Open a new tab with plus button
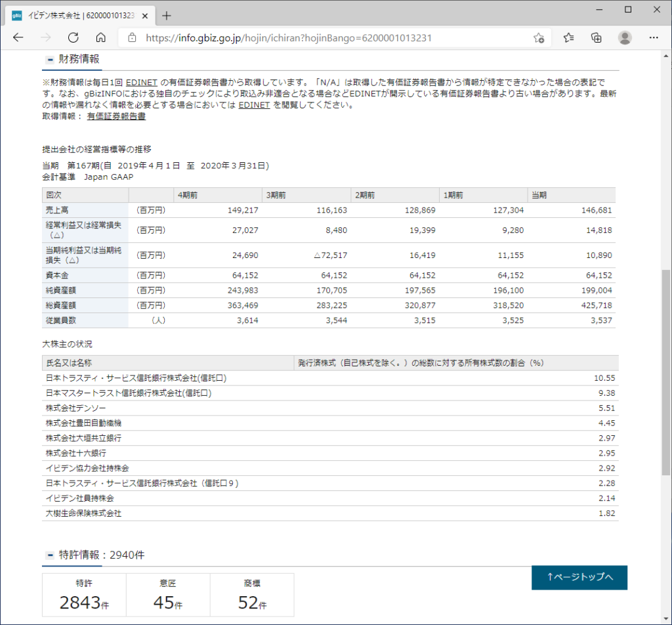672x625 pixels. click(167, 15)
